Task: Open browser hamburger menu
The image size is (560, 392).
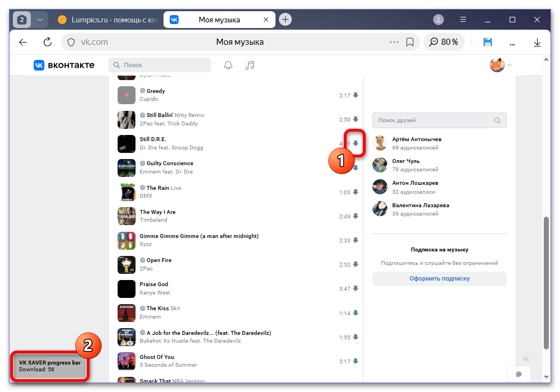Action: (463, 20)
